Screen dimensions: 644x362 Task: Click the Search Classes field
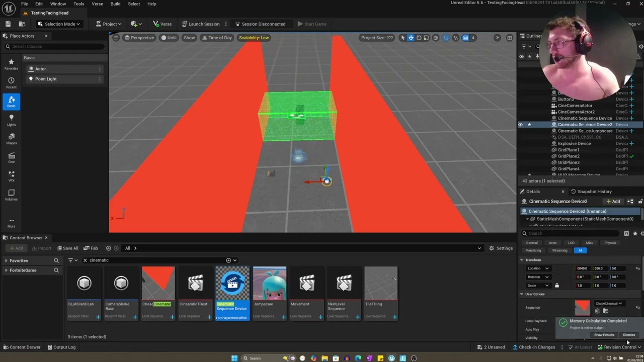[54, 46]
